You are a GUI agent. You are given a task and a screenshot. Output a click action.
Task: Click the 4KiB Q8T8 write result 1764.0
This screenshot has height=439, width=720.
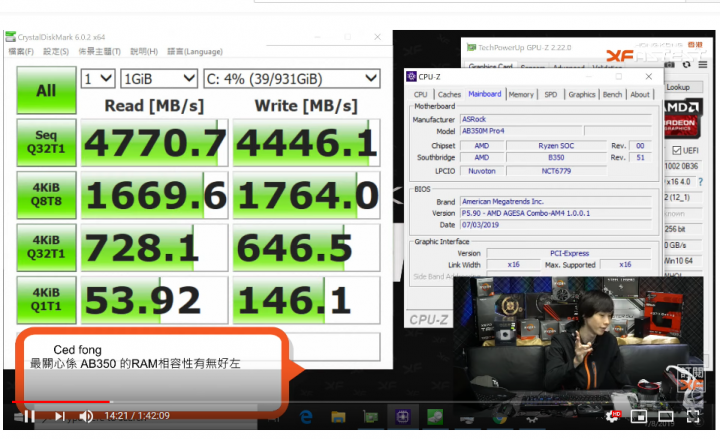(306, 195)
